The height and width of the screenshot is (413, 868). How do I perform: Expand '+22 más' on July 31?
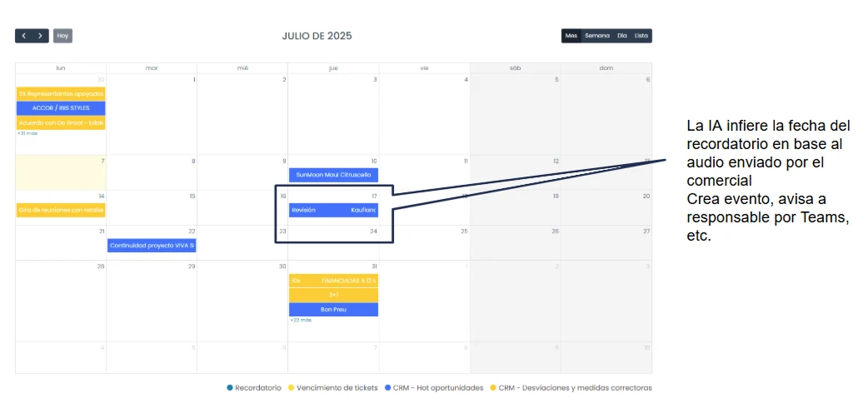click(x=301, y=320)
